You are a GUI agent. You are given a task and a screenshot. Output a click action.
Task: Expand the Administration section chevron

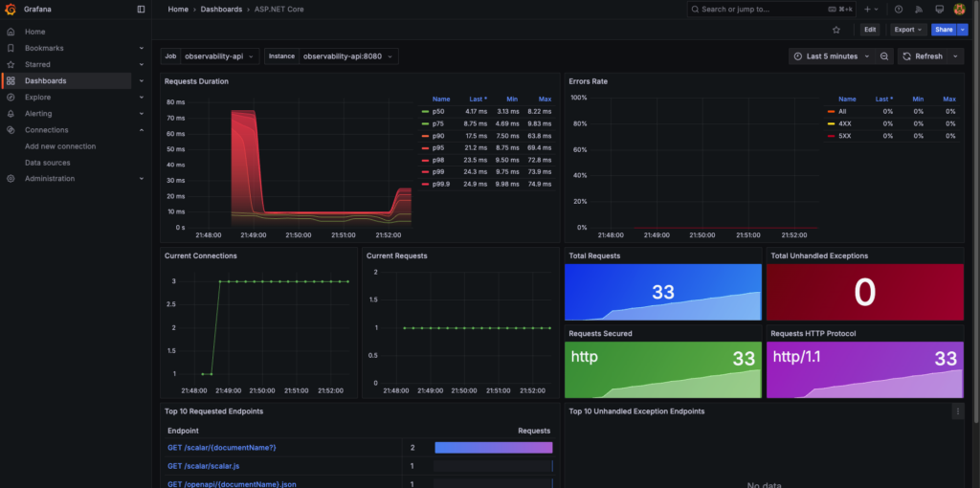point(142,179)
